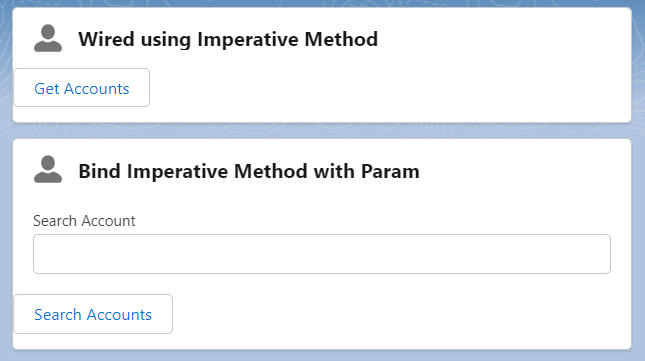Image resolution: width=645 pixels, height=361 pixels.
Task: Select the user silhouette icon in the bottom card
Action: [48, 169]
